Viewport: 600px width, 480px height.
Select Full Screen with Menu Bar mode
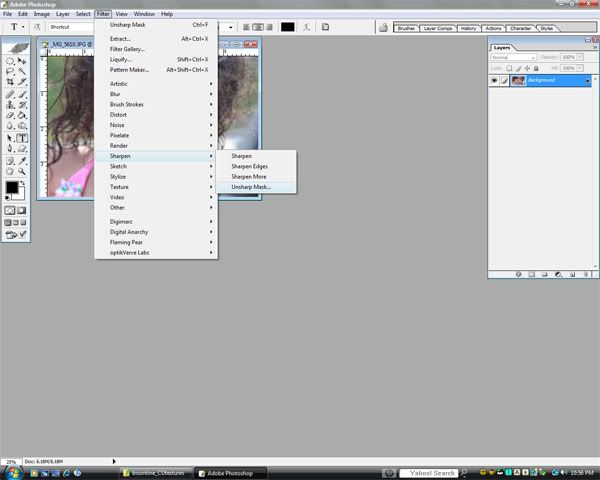coord(16,222)
